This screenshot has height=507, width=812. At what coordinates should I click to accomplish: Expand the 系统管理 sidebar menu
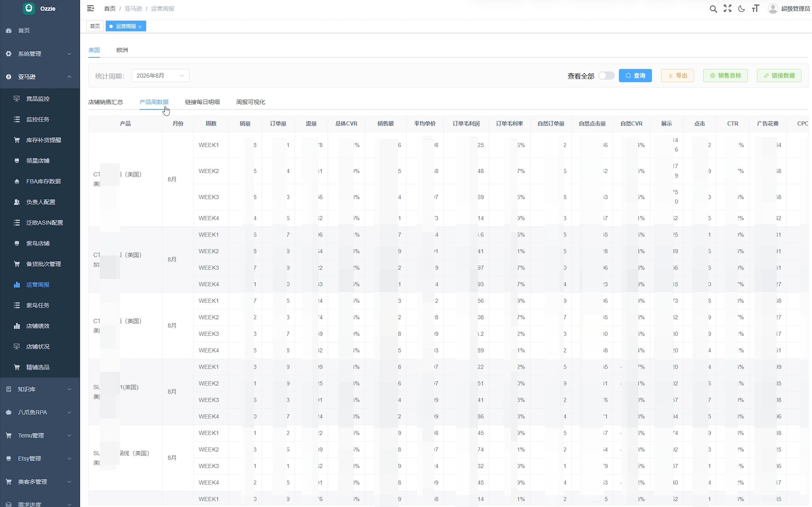40,54
